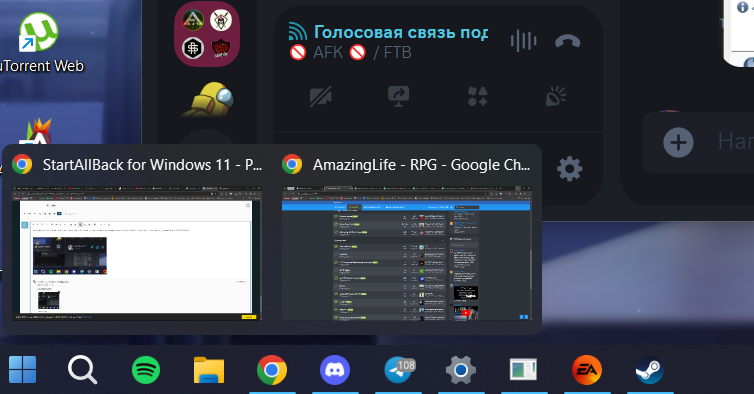The image size is (754, 394).
Task: Open the Among Us character server
Action: 207,100
